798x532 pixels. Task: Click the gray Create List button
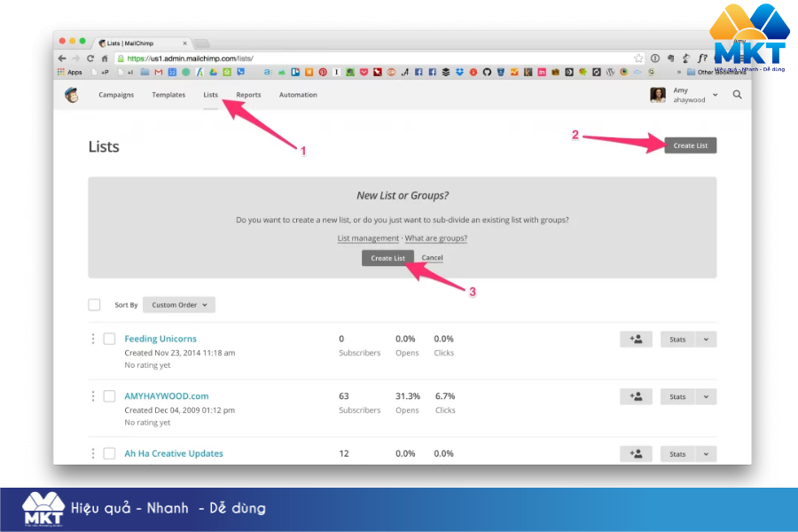pyautogui.click(x=691, y=145)
